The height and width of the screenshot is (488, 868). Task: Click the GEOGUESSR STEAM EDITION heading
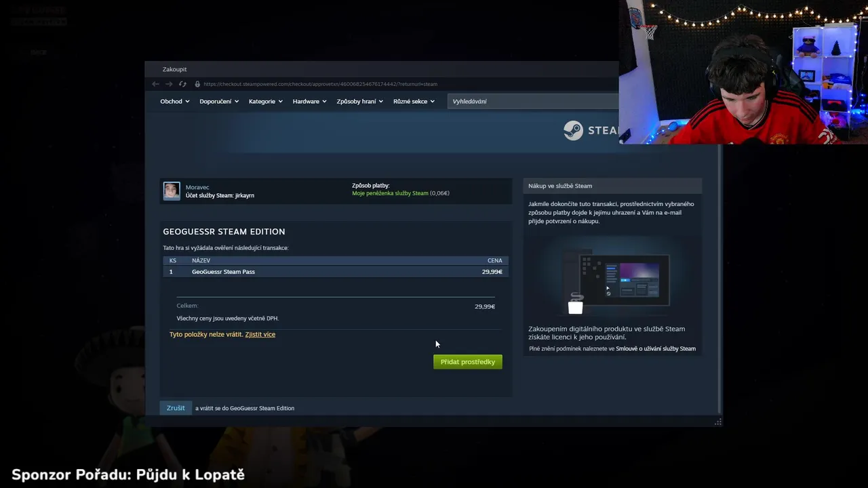pos(224,232)
